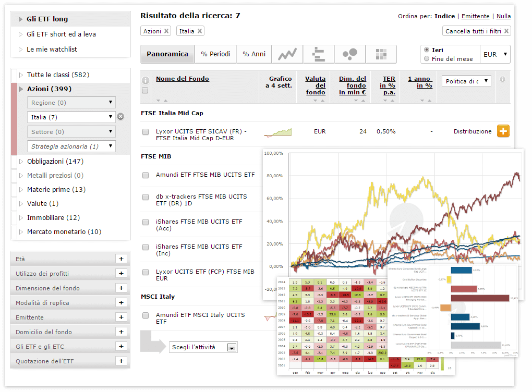Image resolution: width=532 pixels, height=392 pixels.
Task: Select the Fine del mese radio button
Action: 427,59
